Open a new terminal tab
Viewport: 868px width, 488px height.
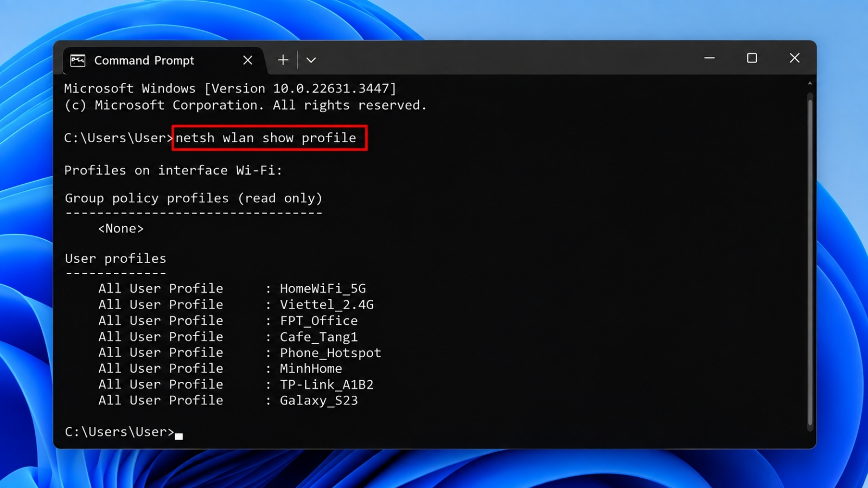[283, 60]
